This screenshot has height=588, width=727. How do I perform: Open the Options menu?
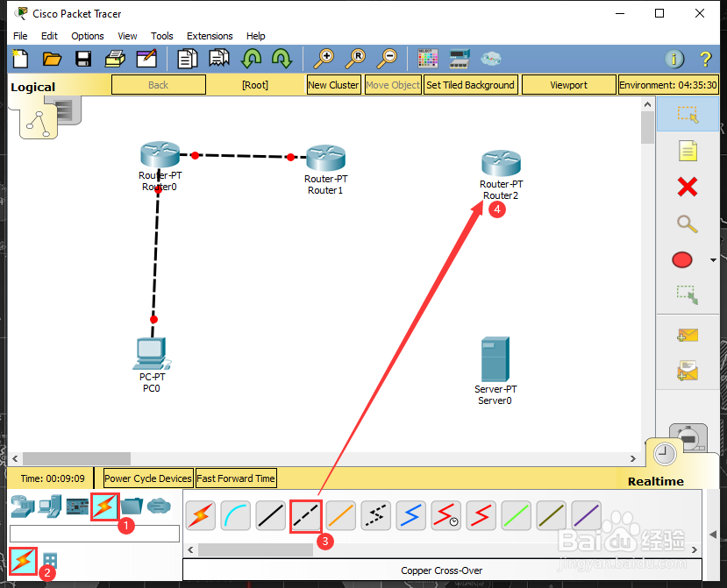[87, 36]
